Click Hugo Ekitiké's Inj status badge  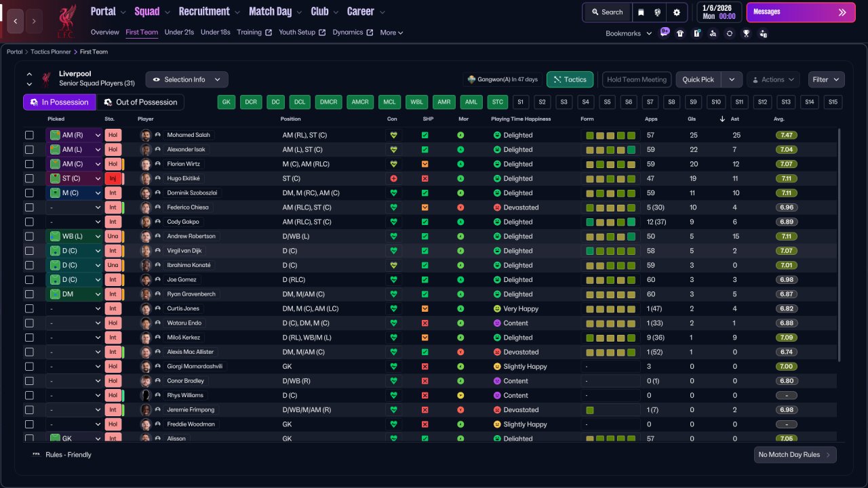[x=113, y=178]
